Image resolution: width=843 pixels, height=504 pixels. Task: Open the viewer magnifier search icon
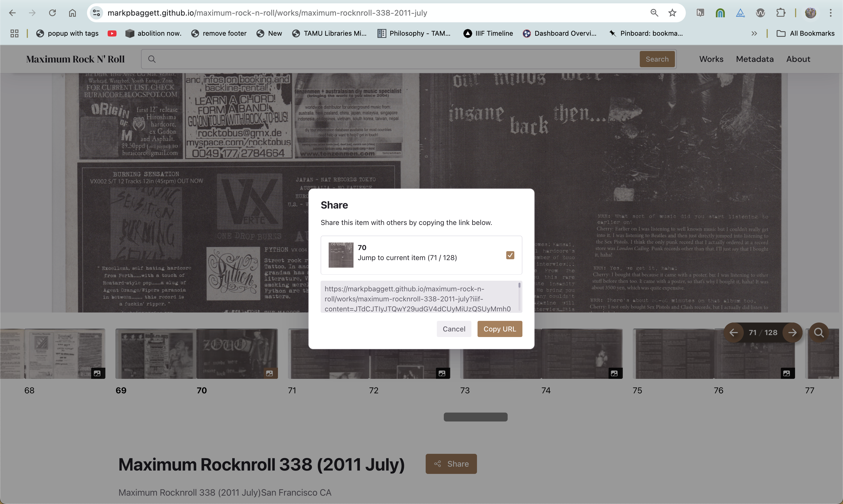click(818, 333)
